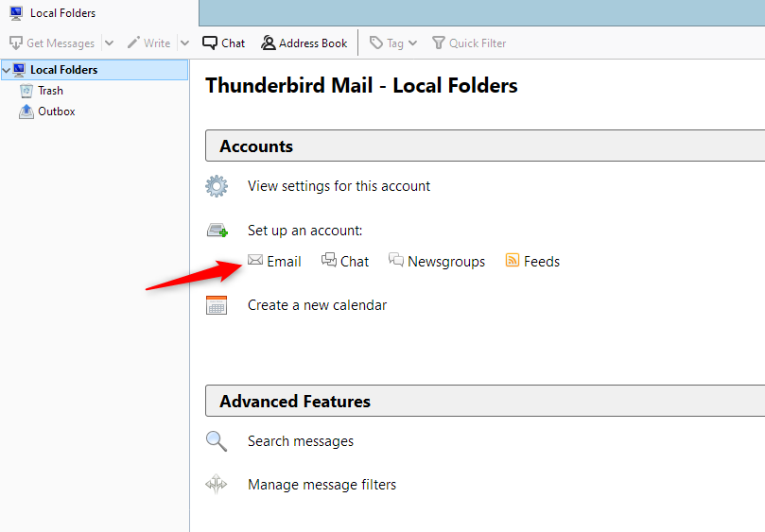The width and height of the screenshot is (765, 532).
Task: Set up a Feeds account
Action: 542,262
